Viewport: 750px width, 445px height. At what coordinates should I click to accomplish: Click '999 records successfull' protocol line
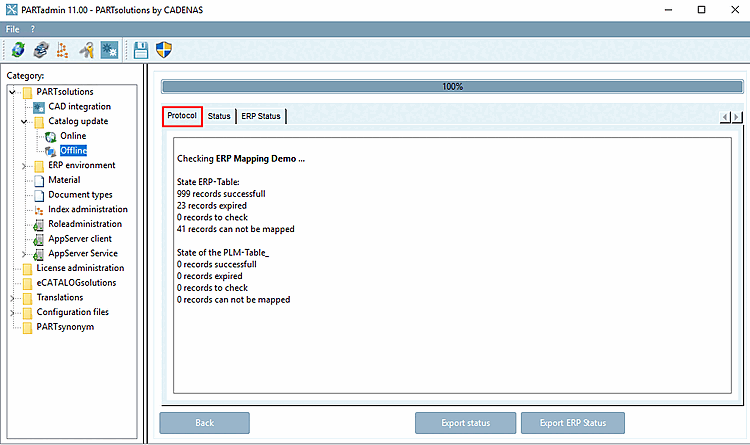click(221, 194)
